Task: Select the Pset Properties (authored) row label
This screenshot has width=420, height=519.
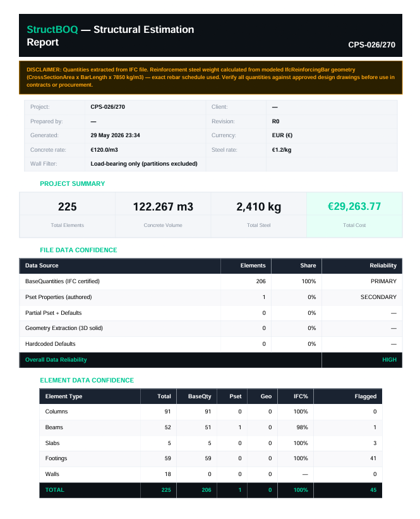Action: click(59, 297)
